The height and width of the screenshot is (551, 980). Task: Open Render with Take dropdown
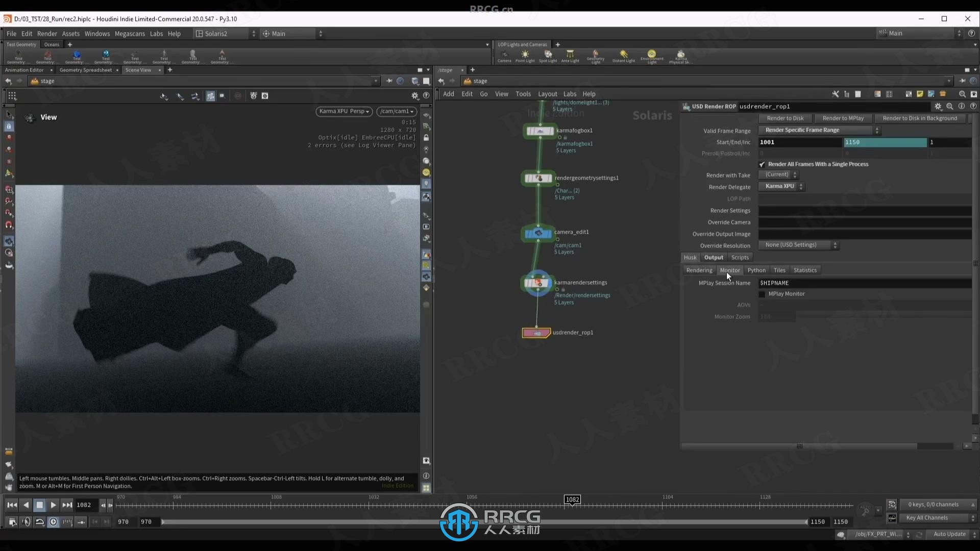(779, 175)
